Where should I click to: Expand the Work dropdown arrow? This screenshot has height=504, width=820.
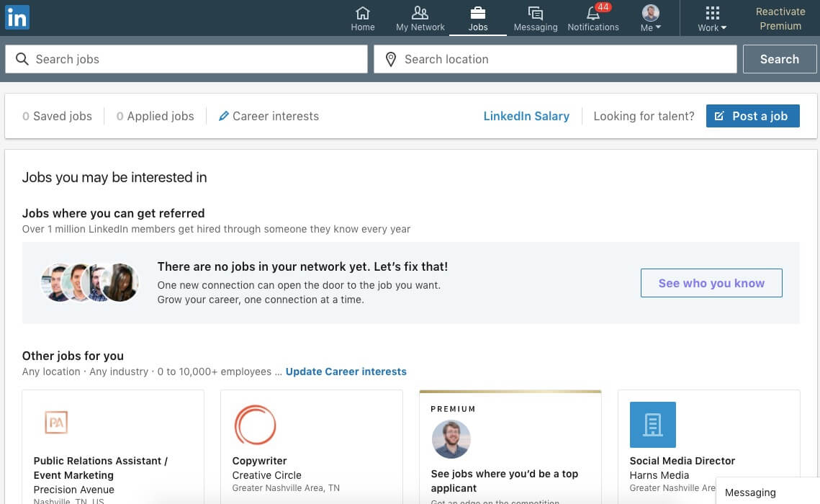pos(724,27)
